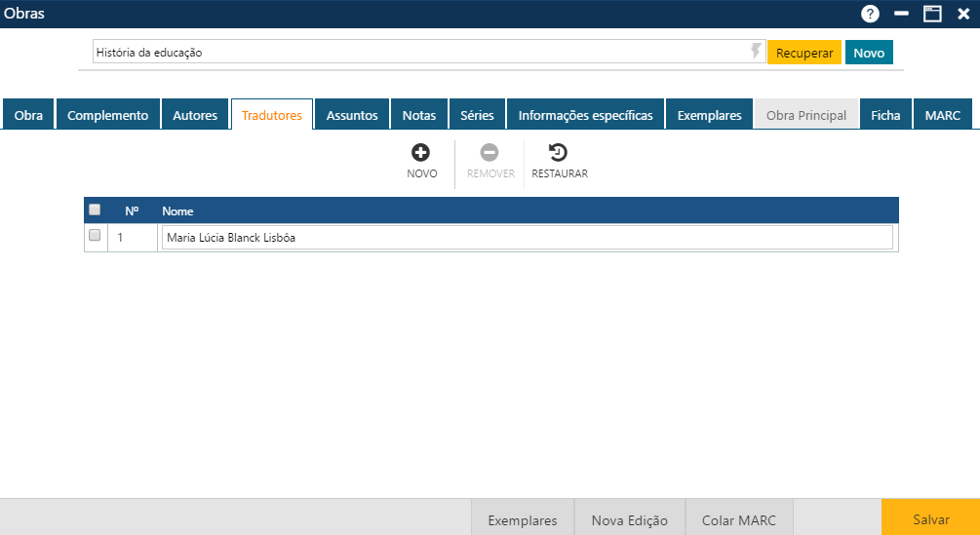
Task: Click the RESTAURAR restore icon
Action: coord(559,153)
